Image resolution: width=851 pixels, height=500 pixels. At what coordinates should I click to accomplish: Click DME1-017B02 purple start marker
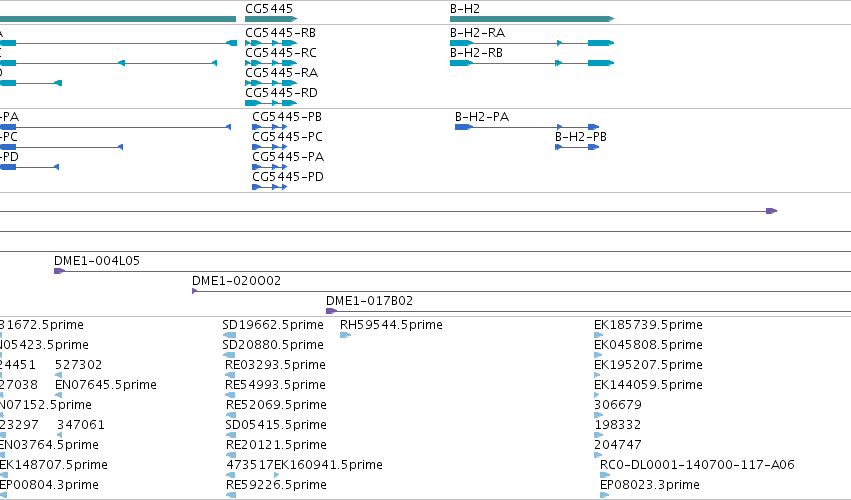coord(331,311)
